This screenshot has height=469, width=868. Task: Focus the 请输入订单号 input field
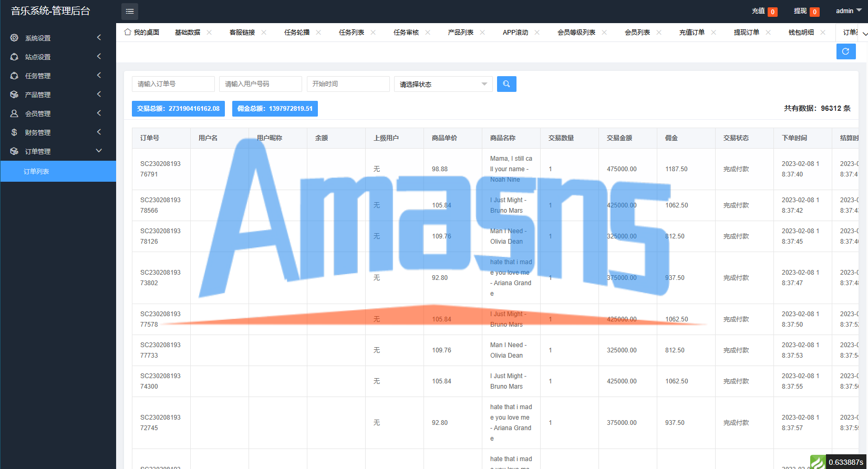173,84
